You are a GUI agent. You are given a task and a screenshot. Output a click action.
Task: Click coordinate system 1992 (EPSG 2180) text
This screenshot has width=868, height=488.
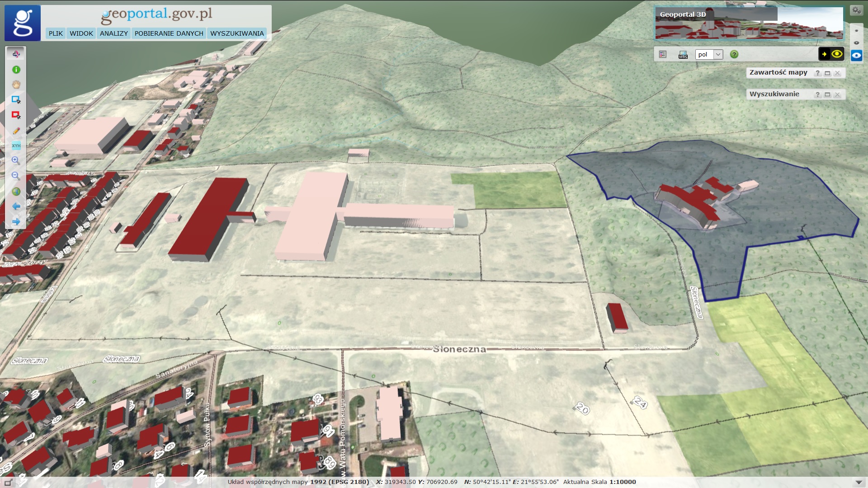tap(340, 482)
